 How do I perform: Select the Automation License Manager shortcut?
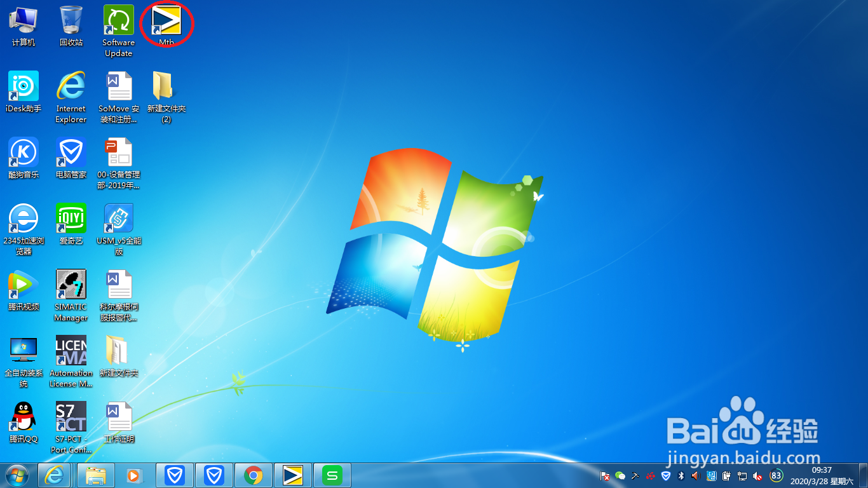point(71,362)
